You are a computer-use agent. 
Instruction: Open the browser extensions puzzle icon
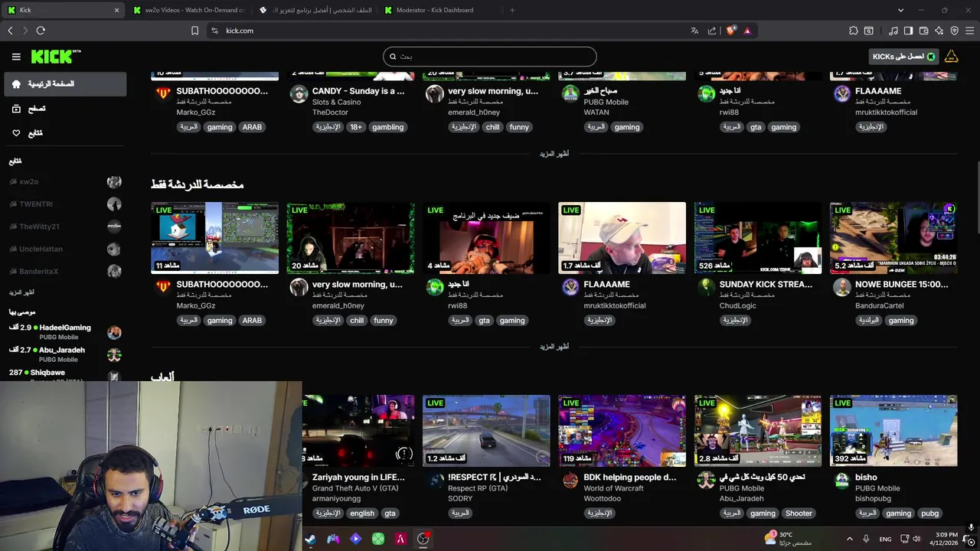click(854, 31)
